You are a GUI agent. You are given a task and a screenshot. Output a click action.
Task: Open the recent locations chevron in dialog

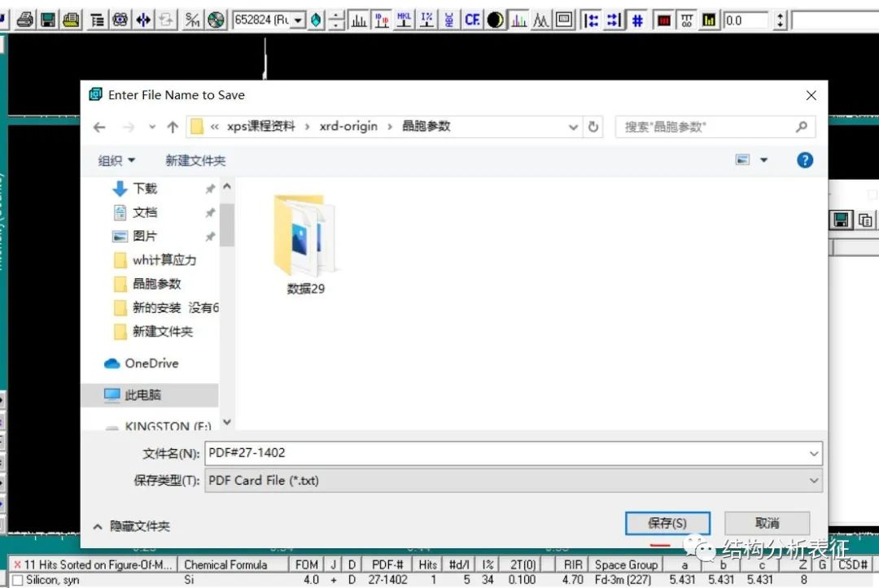tap(152, 127)
